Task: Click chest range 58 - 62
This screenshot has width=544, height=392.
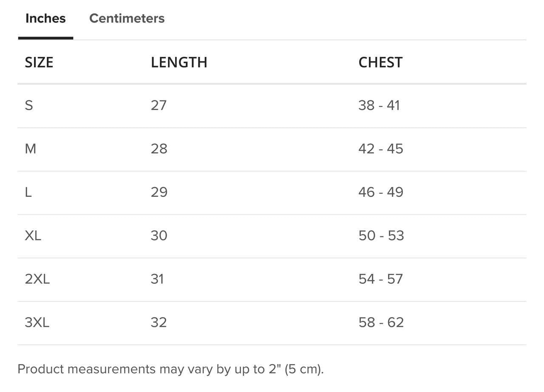Action: tap(381, 322)
